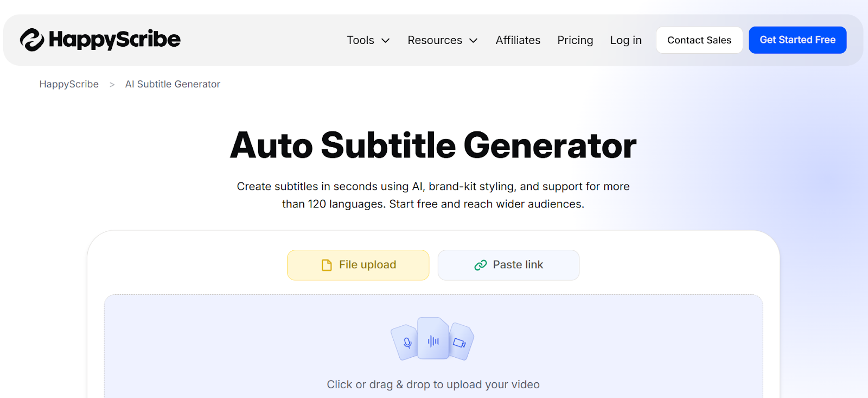
Task: Click the microphone file card icon
Action: 406,343
